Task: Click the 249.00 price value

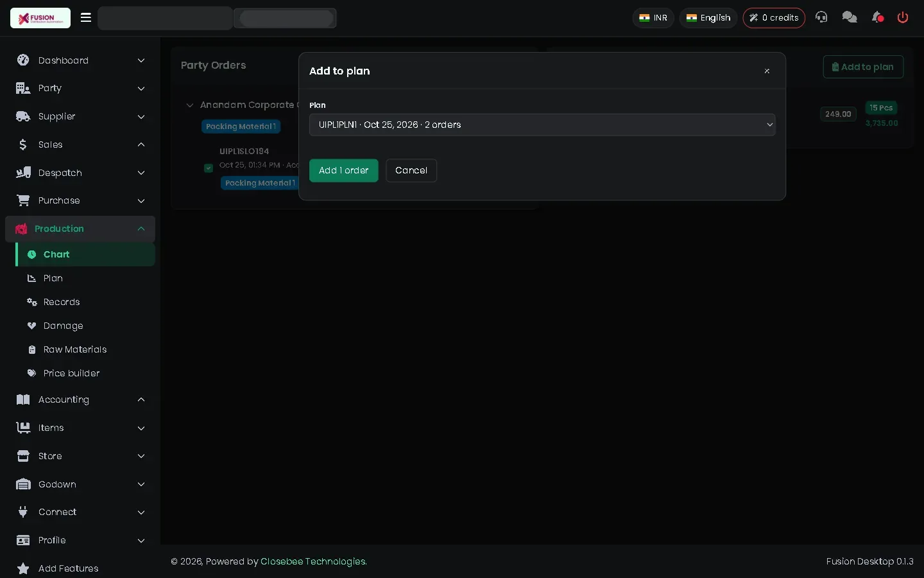Action: pyautogui.click(x=838, y=114)
